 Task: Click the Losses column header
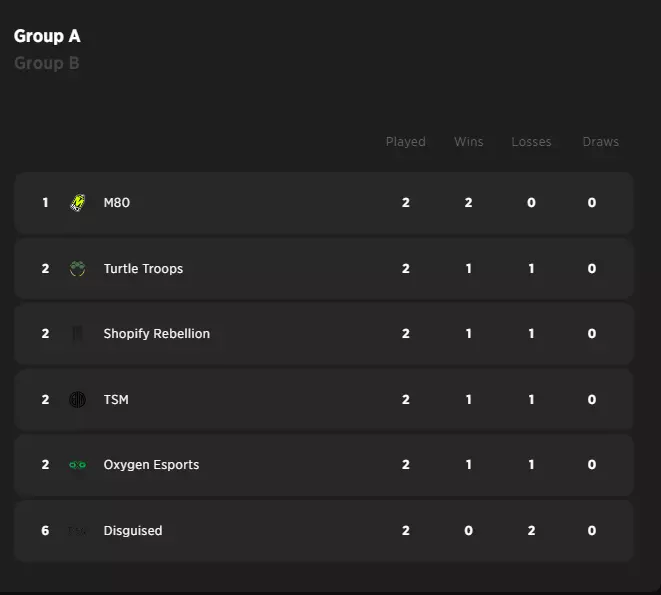point(531,142)
